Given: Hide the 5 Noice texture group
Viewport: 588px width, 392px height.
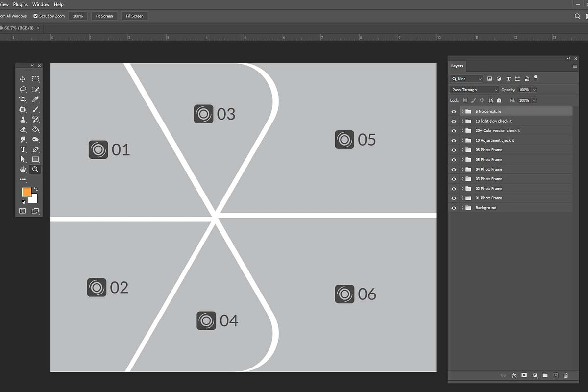Looking at the screenshot, I should (454, 111).
